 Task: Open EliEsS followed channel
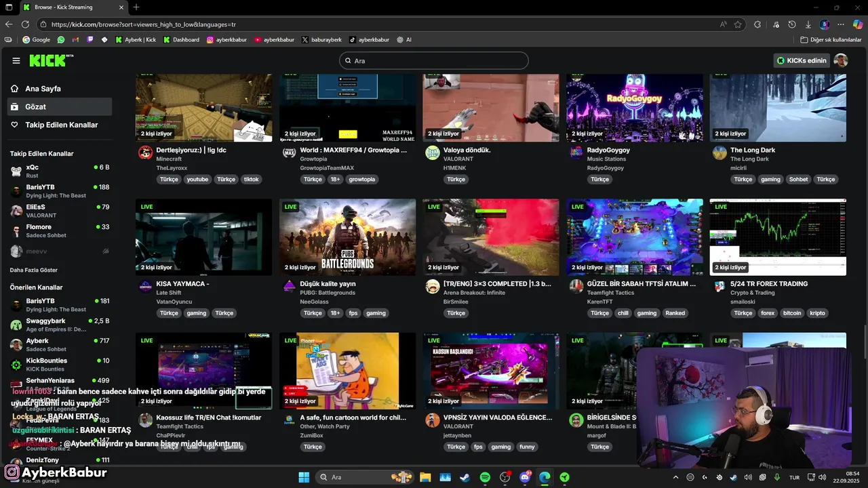pos(60,211)
